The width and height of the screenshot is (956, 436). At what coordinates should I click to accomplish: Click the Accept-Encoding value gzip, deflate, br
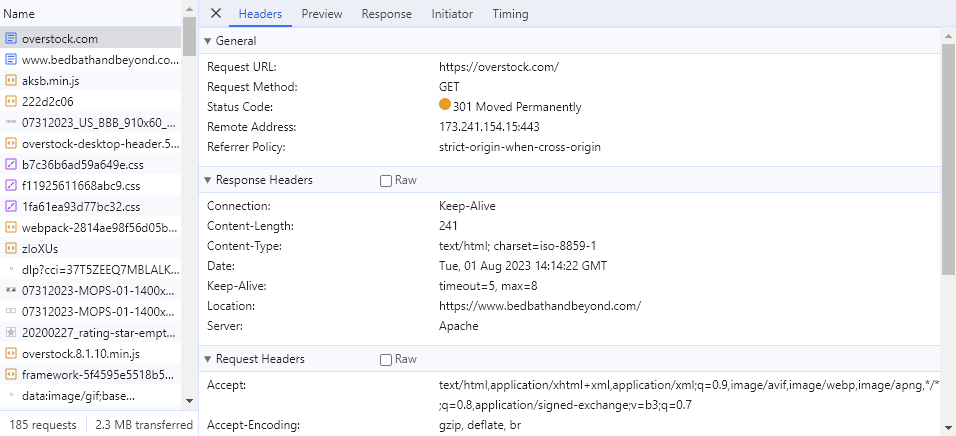(x=480, y=424)
